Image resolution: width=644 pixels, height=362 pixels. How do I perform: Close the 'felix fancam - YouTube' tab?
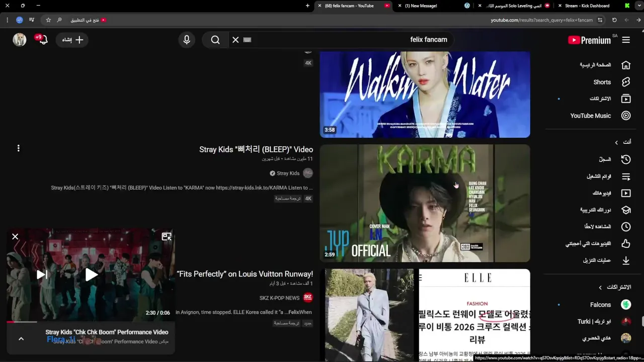pyautogui.click(x=320, y=6)
